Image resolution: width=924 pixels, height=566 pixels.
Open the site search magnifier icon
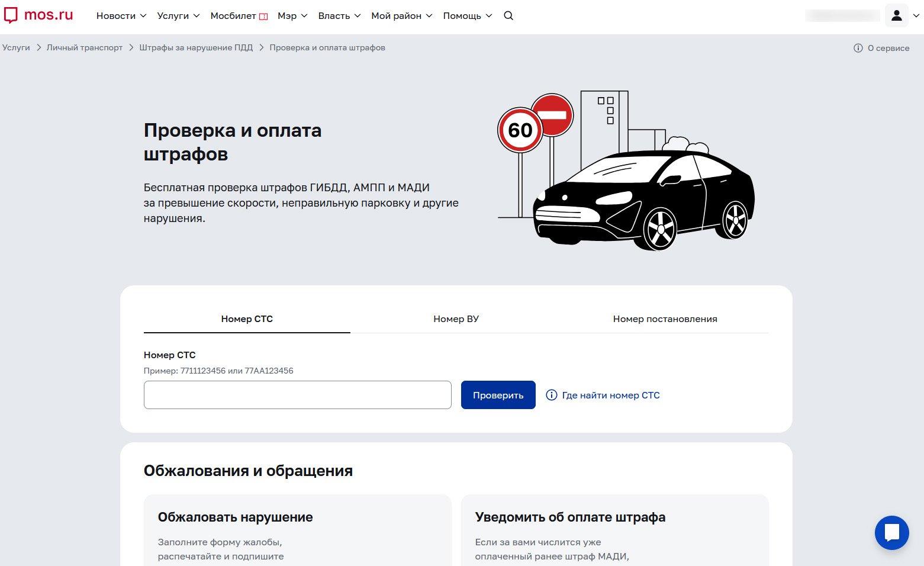[508, 16]
